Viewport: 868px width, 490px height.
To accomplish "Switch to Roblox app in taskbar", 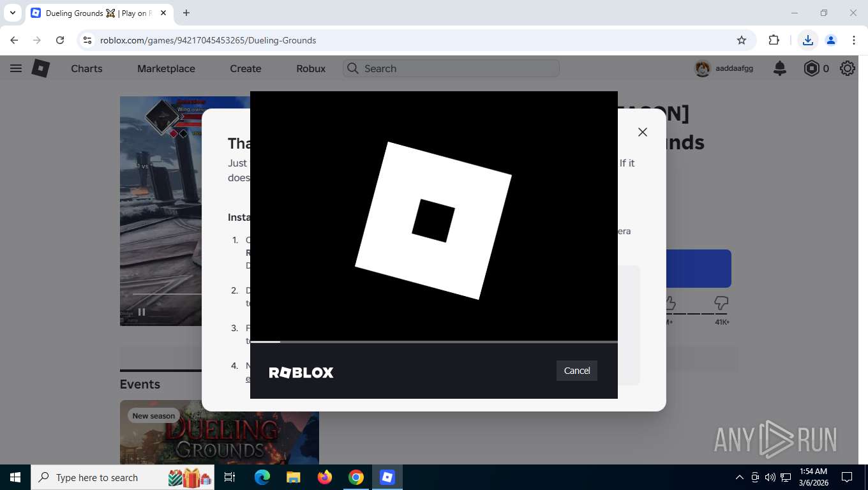I will (387, 477).
